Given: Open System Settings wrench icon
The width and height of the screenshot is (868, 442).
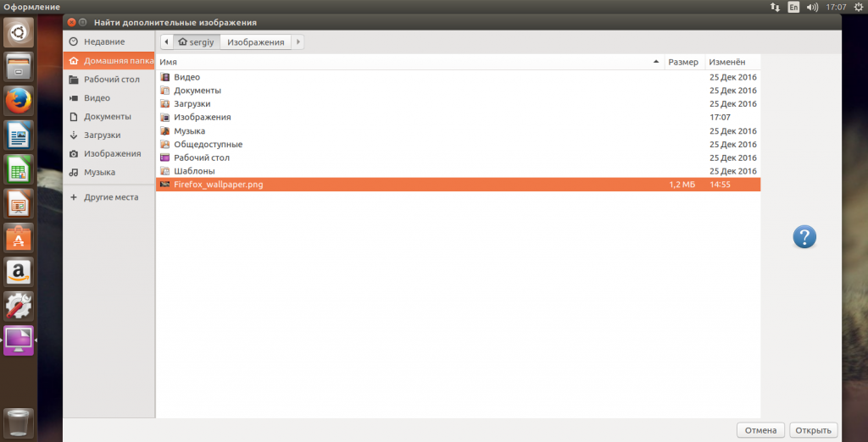Looking at the screenshot, I should (x=19, y=307).
